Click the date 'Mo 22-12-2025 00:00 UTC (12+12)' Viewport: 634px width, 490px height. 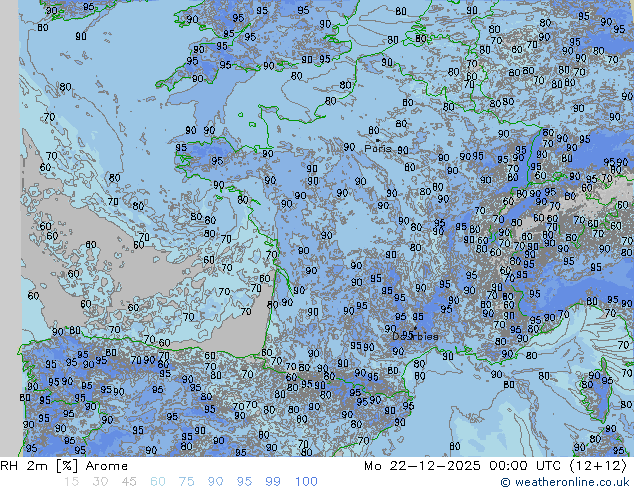coord(495,466)
